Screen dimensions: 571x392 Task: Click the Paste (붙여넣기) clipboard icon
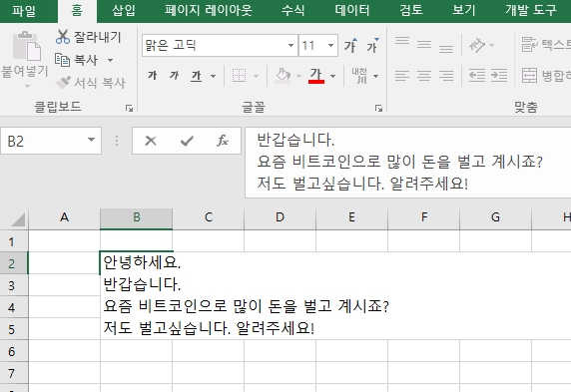(x=26, y=46)
